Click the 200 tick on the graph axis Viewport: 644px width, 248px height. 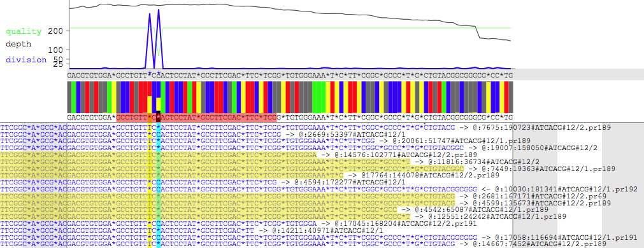[54, 31]
